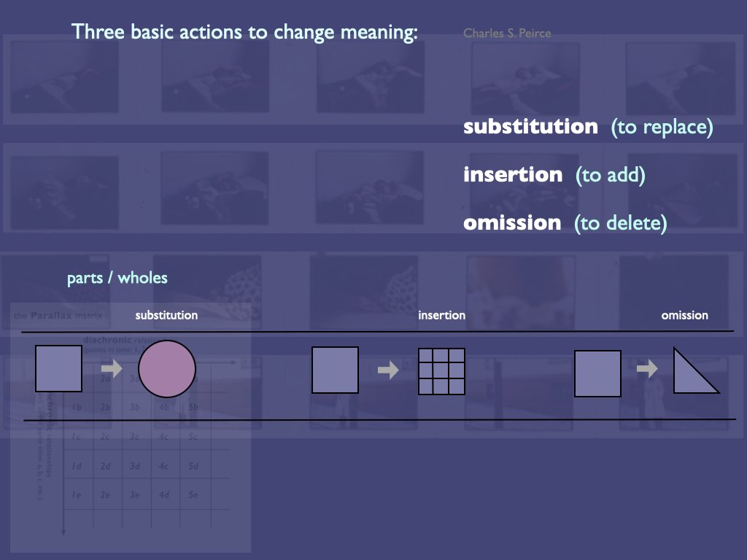747x560 pixels.
Task: Click the arrow pointing to the grid
Action: (388, 370)
